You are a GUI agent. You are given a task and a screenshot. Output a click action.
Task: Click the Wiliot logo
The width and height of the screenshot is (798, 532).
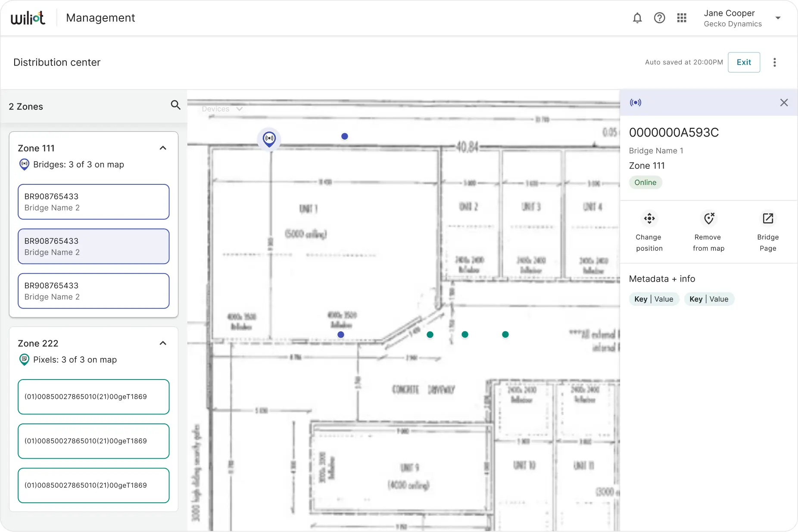click(x=28, y=18)
